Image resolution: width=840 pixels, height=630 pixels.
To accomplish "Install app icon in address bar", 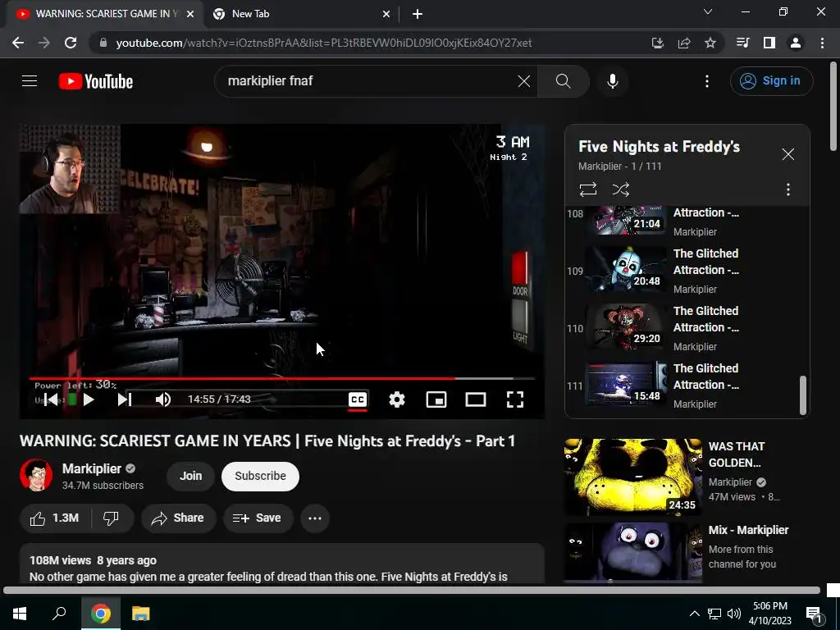I will click(x=657, y=43).
